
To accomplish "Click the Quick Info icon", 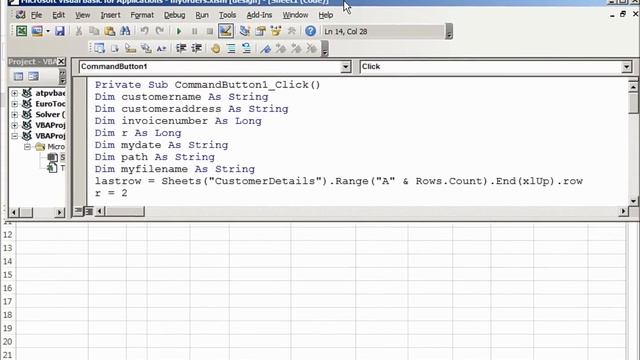I will click(x=130, y=49).
